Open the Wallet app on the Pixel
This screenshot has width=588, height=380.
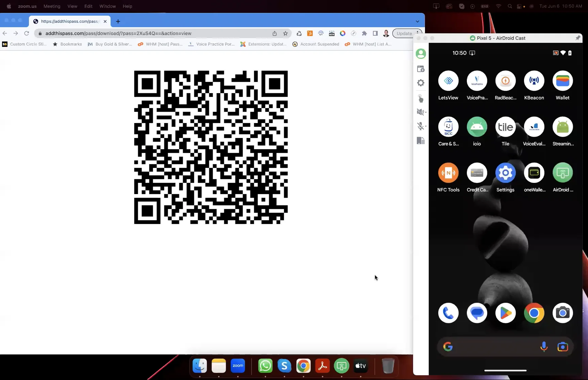[562, 81]
